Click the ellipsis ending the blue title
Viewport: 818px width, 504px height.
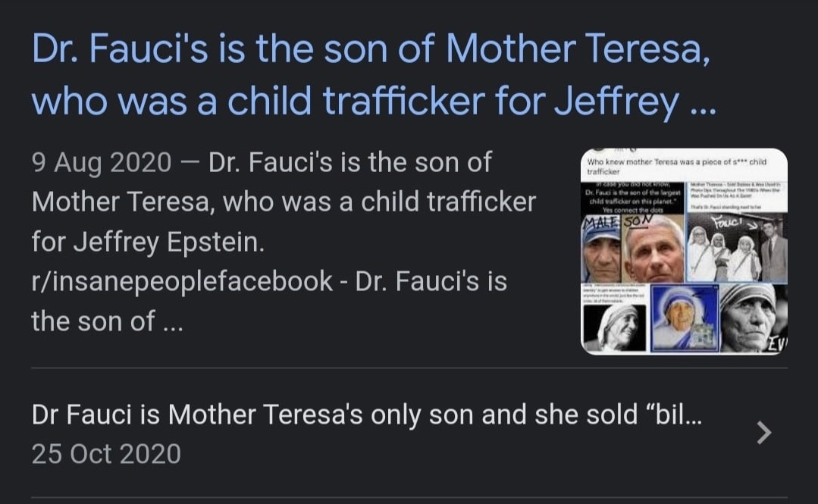[702, 105]
